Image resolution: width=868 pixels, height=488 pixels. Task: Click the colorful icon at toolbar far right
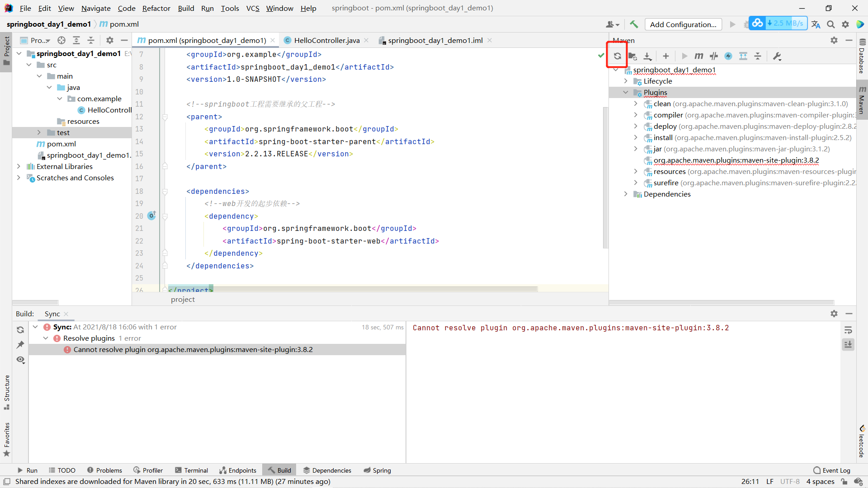860,24
